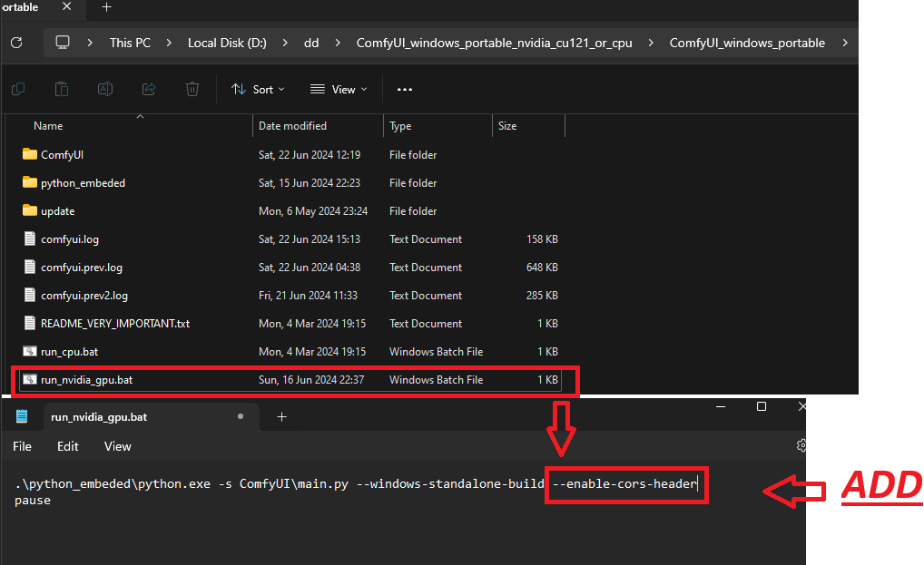Minimize the Notepad window

[x=720, y=406]
